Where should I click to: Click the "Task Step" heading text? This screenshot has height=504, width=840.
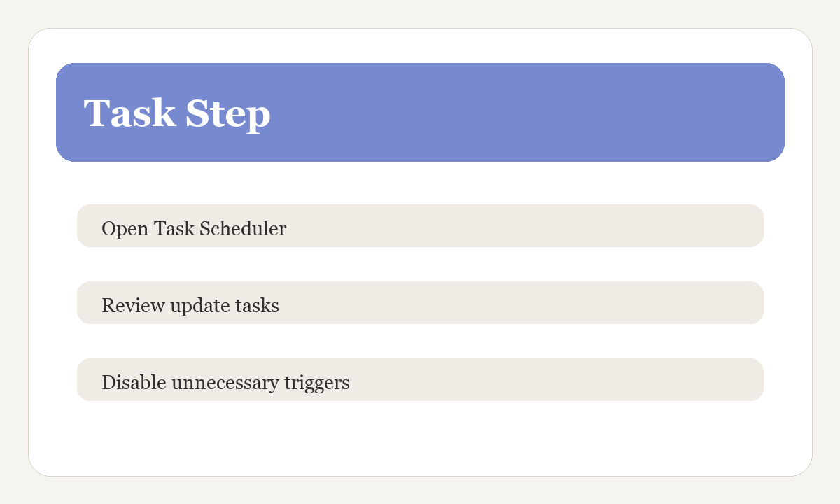pos(177,113)
